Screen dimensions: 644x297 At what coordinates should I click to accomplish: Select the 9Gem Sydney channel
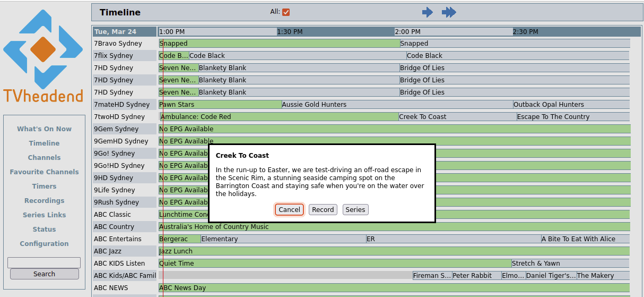(125, 129)
